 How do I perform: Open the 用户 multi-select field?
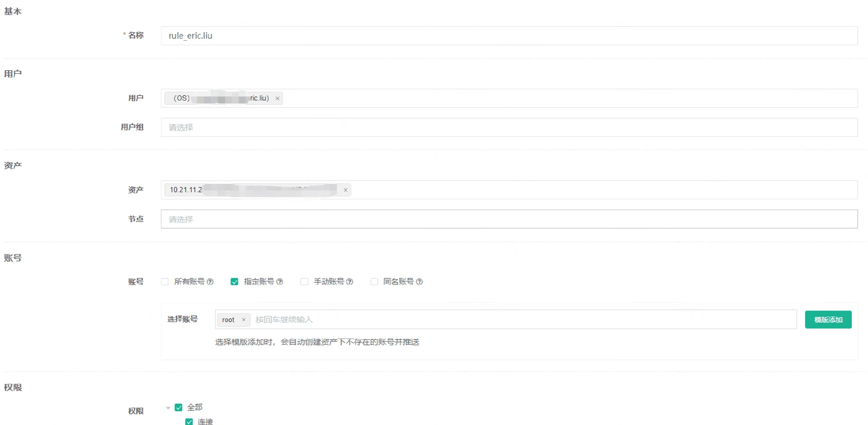[x=509, y=98]
